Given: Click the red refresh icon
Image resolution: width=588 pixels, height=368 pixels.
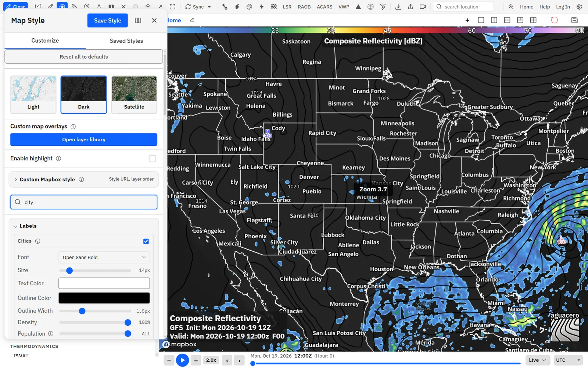Looking at the screenshot, I should coord(554,20).
